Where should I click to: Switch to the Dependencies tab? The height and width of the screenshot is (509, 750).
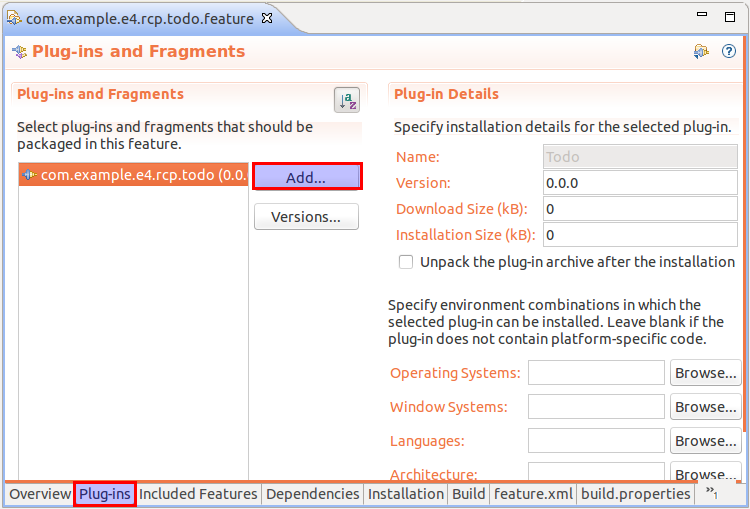coord(312,494)
